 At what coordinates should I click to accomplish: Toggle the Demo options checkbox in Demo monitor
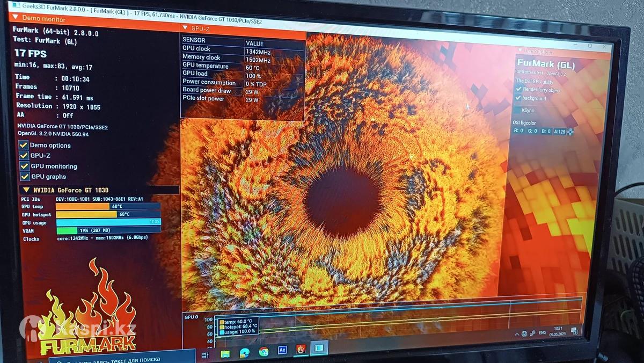24,145
